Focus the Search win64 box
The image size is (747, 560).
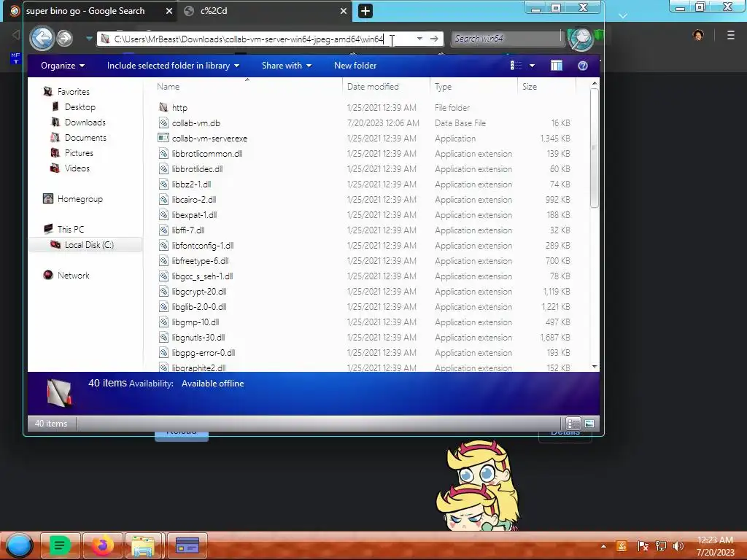[506, 39]
